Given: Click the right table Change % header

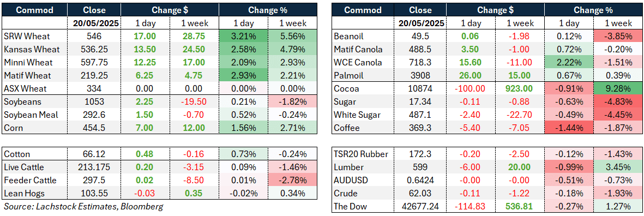Looking at the screenshot, I should click(x=593, y=10).
